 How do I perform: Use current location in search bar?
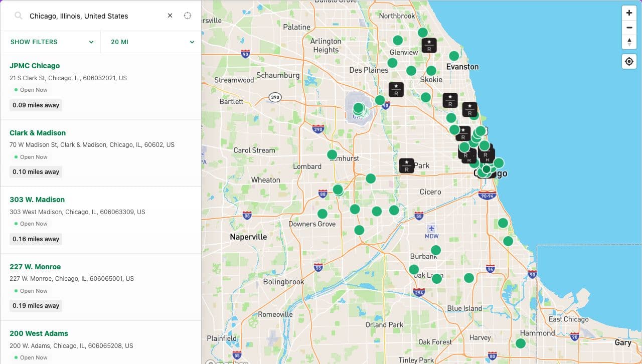[x=188, y=16]
